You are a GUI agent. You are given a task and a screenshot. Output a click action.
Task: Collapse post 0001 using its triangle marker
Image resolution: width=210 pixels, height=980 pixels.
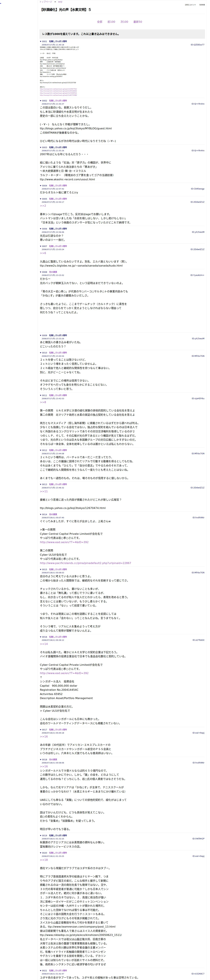pos(41,41)
